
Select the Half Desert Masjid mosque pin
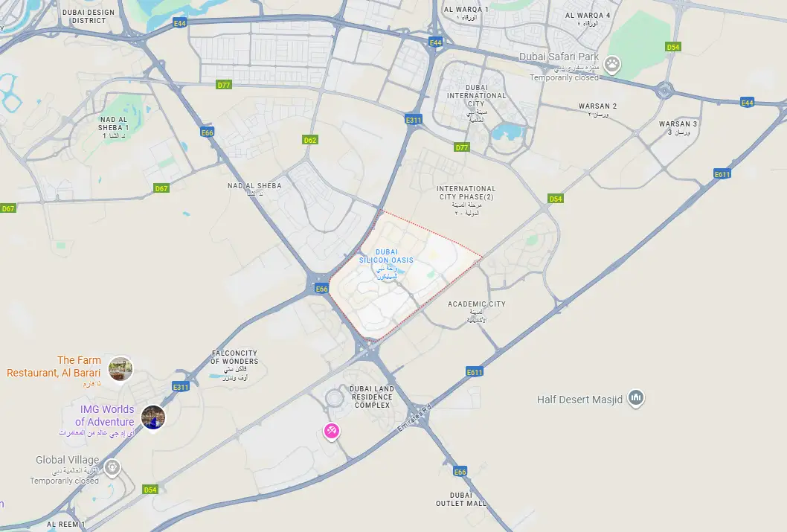636,398
